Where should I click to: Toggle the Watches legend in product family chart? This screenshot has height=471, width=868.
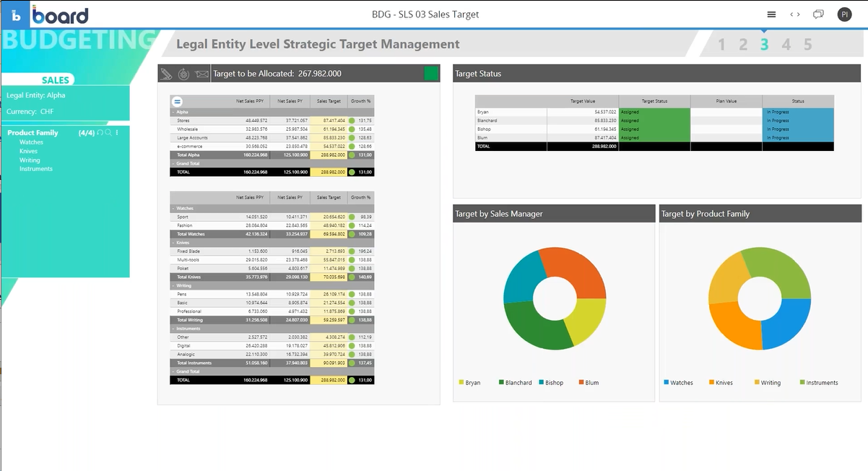677,383
